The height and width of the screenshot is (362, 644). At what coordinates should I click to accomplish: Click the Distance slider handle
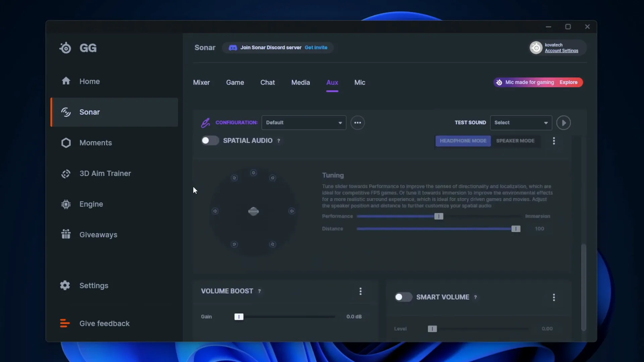[x=516, y=229]
